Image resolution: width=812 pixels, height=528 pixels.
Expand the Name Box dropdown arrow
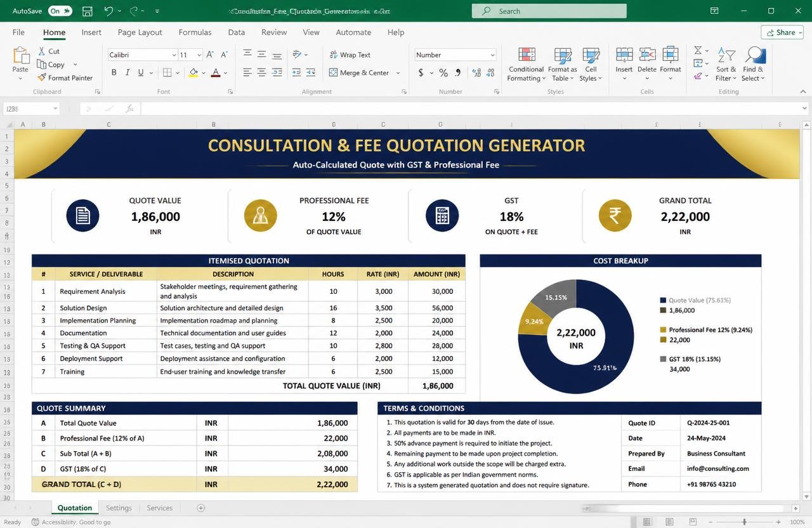click(55, 109)
